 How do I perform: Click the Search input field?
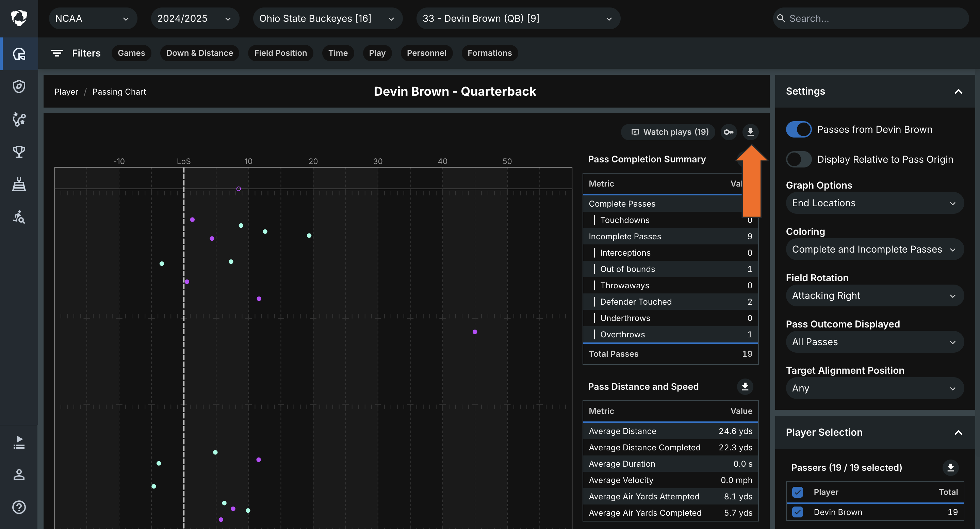870,18
